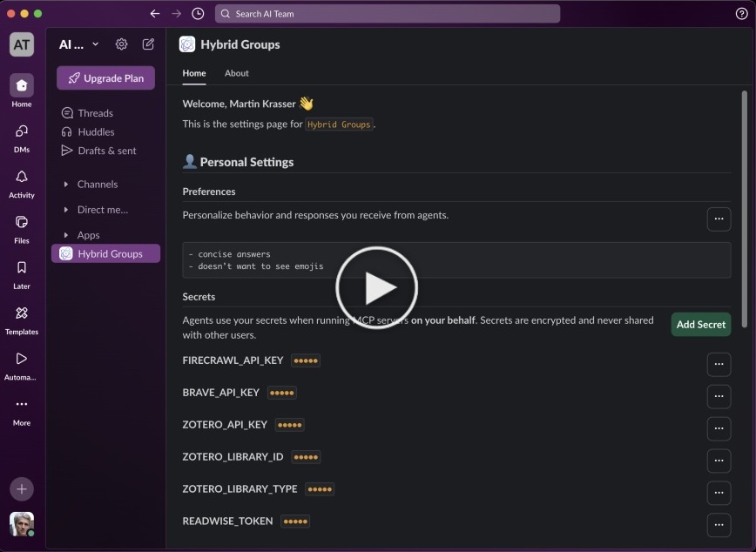Go forward with the right arrow
The height and width of the screenshot is (552, 756).
(x=177, y=14)
